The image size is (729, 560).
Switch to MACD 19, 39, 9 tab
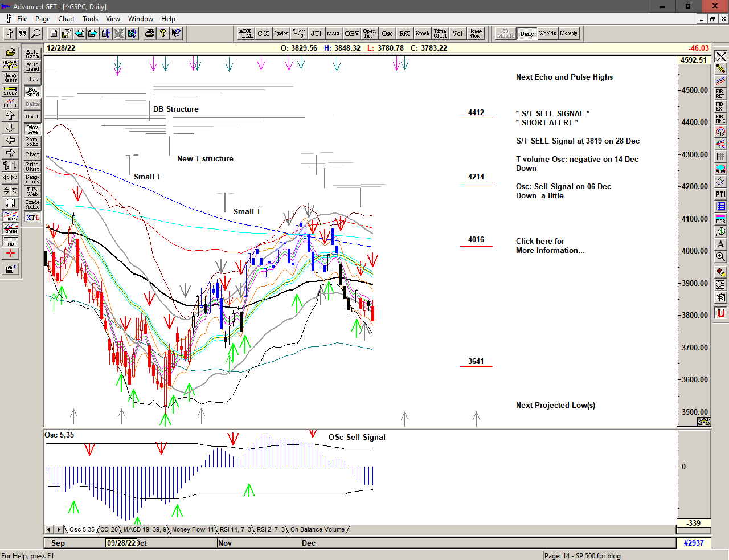click(x=145, y=529)
